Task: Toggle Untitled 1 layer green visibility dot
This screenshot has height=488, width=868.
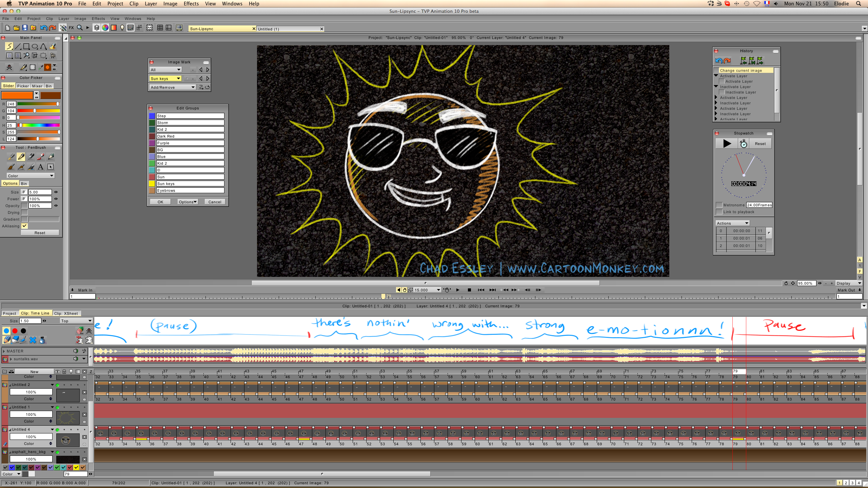Action: click(x=58, y=407)
